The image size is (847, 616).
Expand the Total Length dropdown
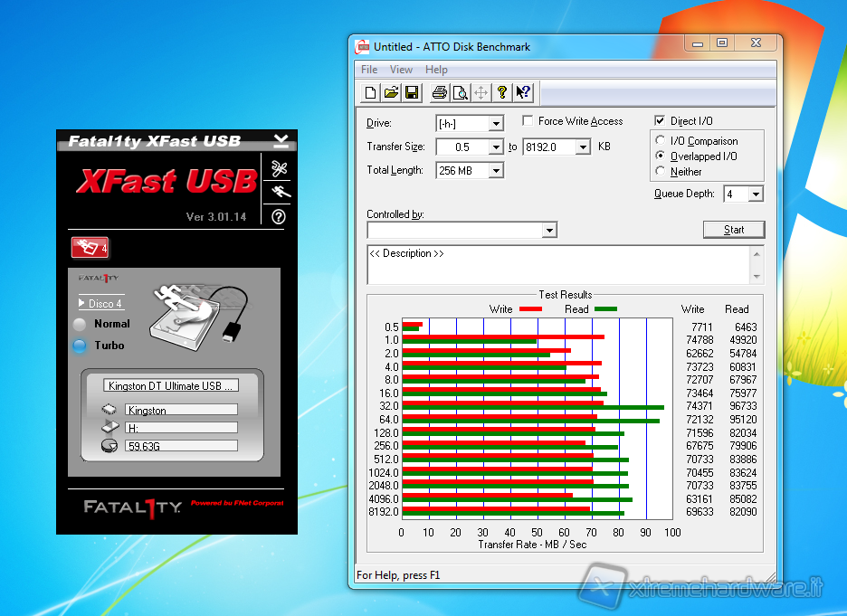point(496,171)
